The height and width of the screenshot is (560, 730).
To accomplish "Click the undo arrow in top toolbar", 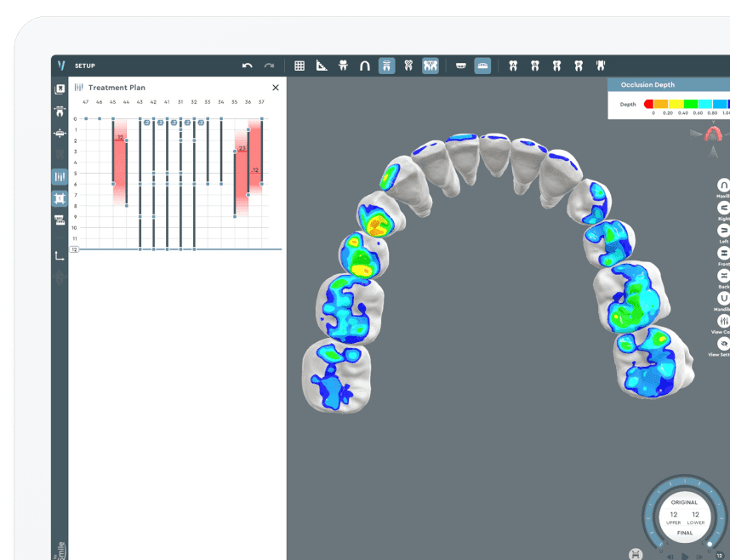I will [248, 66].
